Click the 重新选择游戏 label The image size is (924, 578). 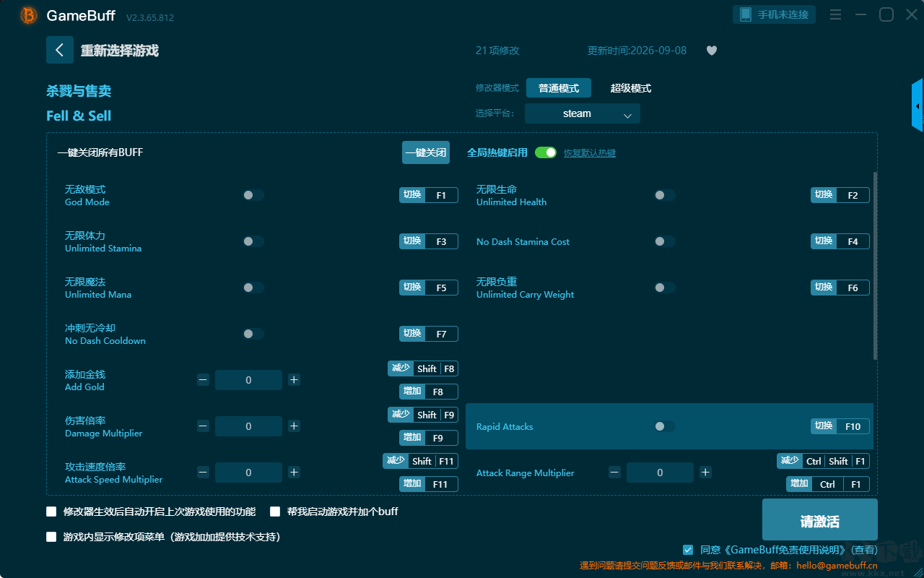pyautogui.click(x=120, y=51)
